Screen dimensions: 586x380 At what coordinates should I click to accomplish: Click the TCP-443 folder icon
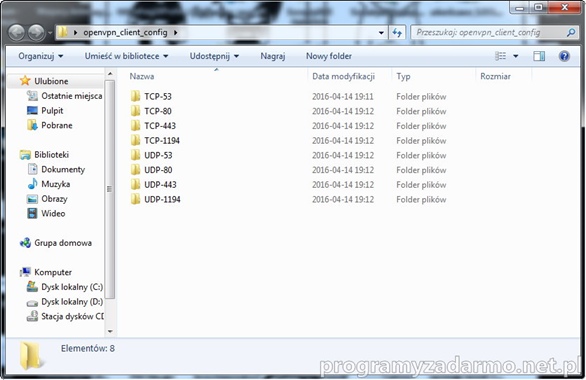135,125
